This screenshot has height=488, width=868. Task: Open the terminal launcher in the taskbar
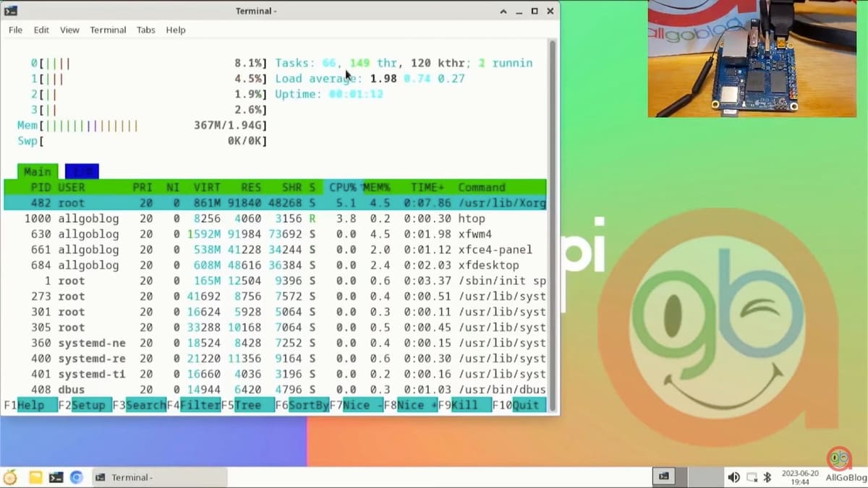(x=56, y=477)
